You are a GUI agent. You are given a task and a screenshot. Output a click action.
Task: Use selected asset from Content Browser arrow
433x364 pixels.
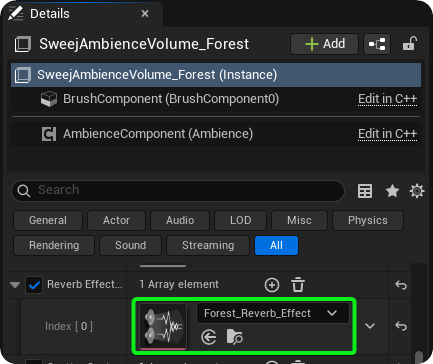pyautogui.click(x=209, y=337)
